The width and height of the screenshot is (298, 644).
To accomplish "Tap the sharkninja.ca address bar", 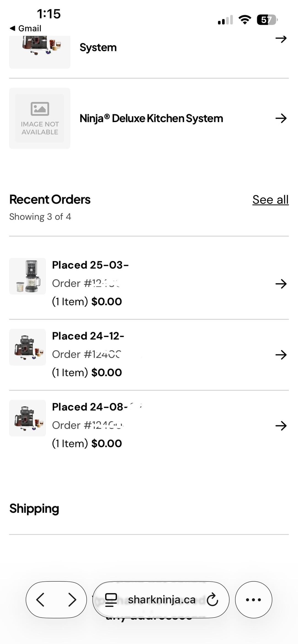I will [x=161, y=600].
